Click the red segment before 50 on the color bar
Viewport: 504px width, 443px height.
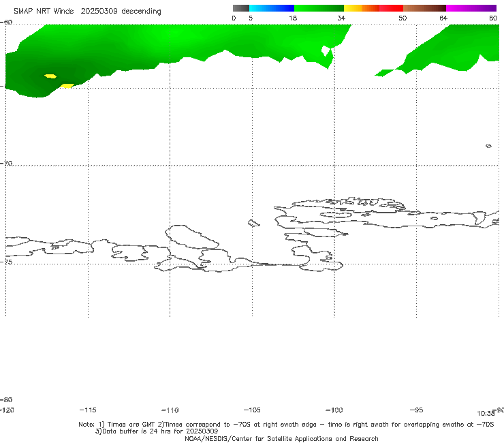point(391,8)
